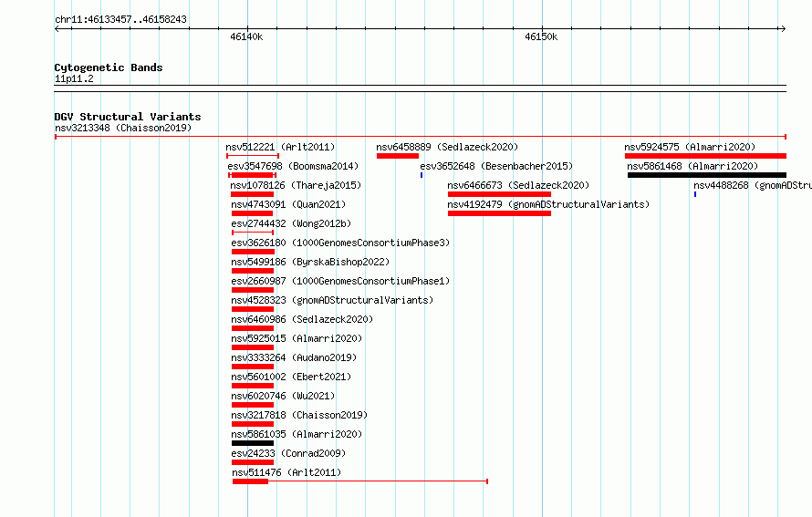The image size is (812, 517).
Task: Click black bar under nsv5861035
Action: point(253,443)
